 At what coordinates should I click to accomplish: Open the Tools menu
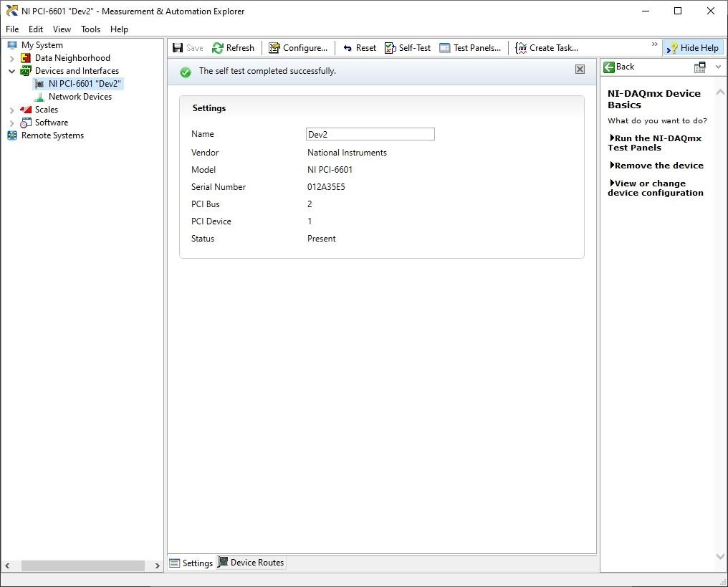pyautogui.click(x=90, y=29)
